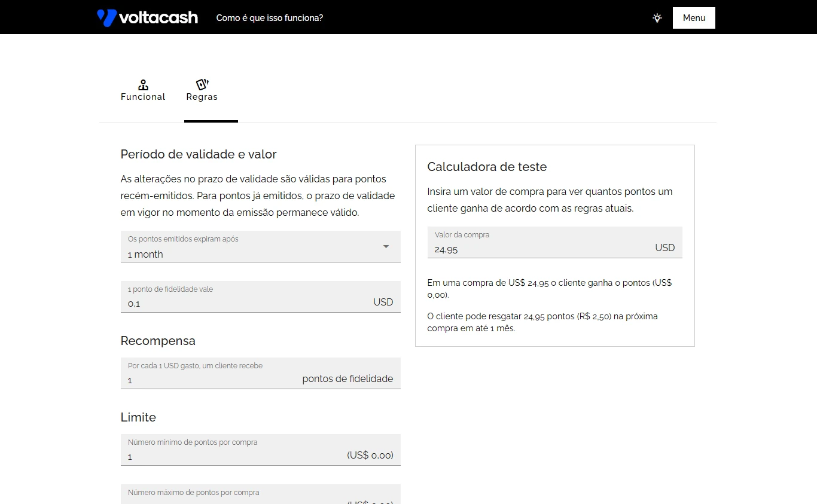Image resolution: width=817 pixels, height=504 pixels.
Task: Expand the points expiry dropdown arrow
Action: click(386, 247)
